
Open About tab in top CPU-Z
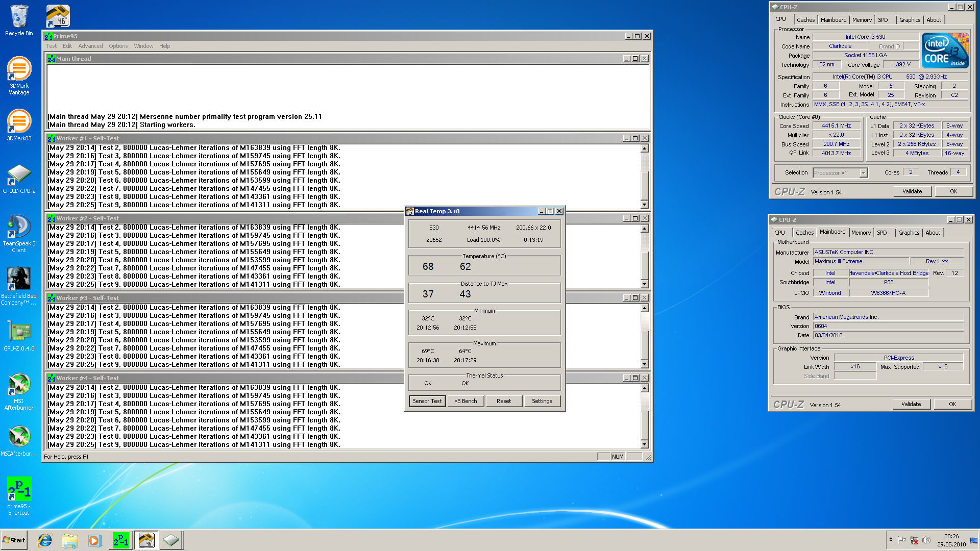point(934,20)
